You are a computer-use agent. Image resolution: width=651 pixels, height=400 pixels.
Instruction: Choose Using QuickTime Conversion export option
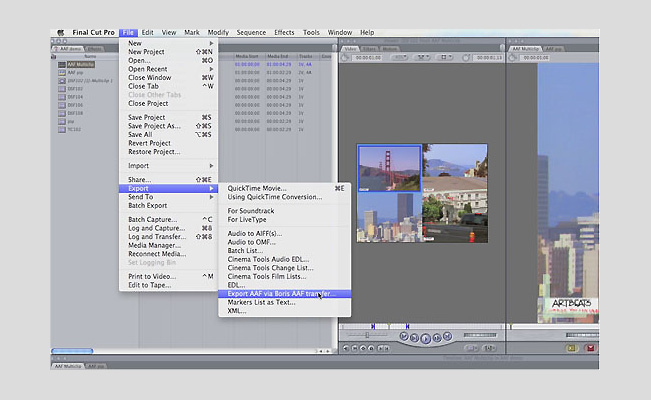point(284,197)
